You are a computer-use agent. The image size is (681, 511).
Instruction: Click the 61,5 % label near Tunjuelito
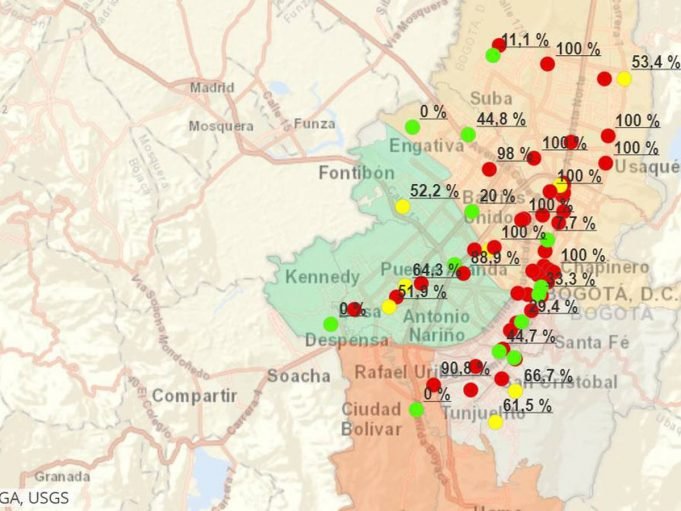(x=527, y=405)
